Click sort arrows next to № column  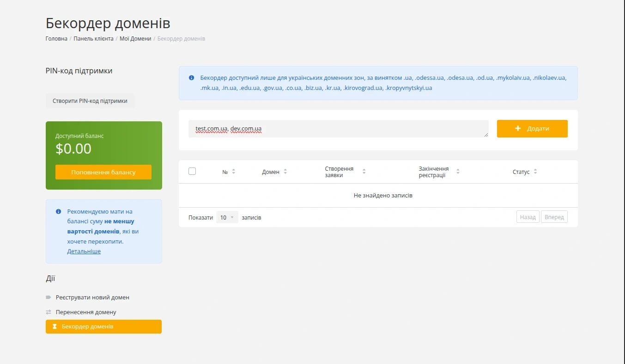233,172
